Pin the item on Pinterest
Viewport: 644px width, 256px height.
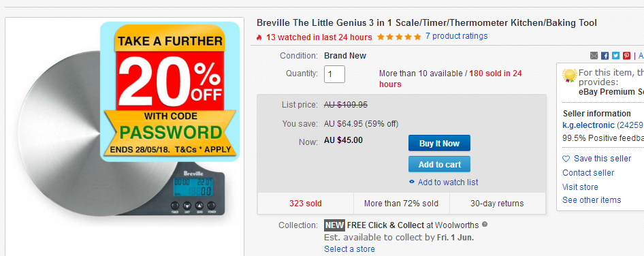[626, 55]
